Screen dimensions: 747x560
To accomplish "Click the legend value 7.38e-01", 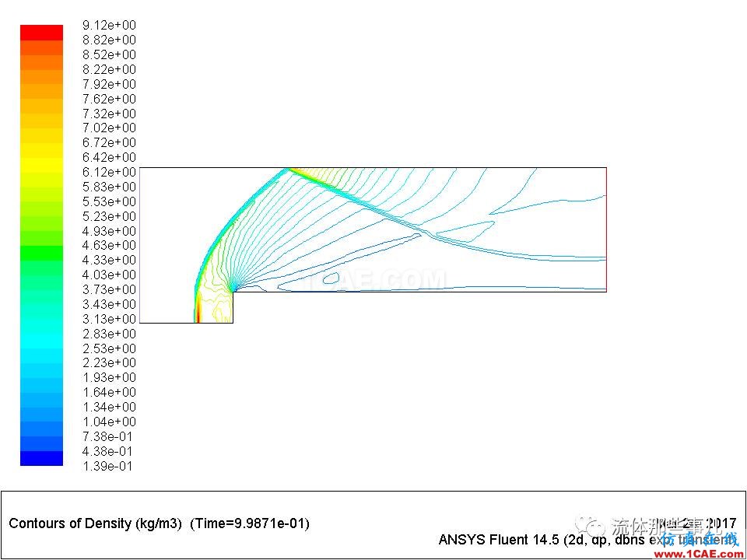I will tap(107, 436).
